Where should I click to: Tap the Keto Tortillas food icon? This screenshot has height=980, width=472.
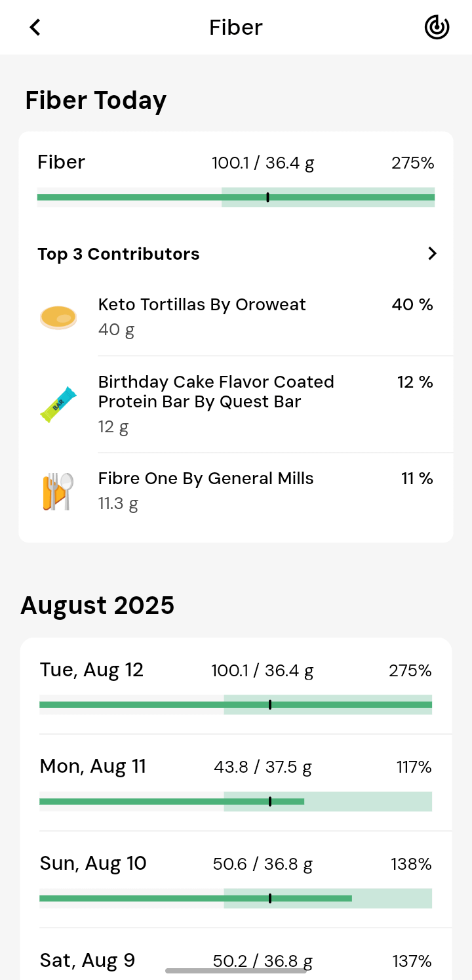(x=58, y=317)
